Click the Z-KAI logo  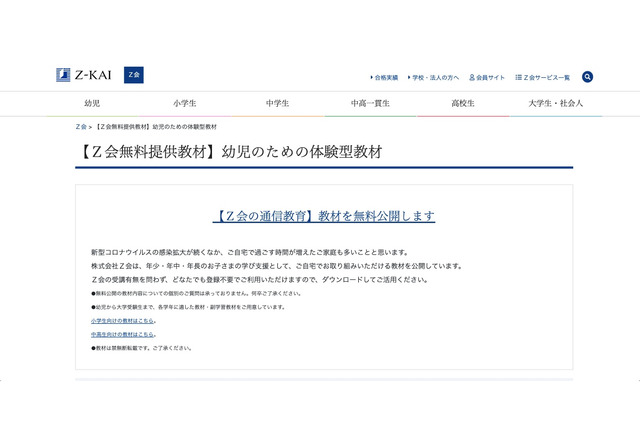pyautogui.click(x=84, y=75)
